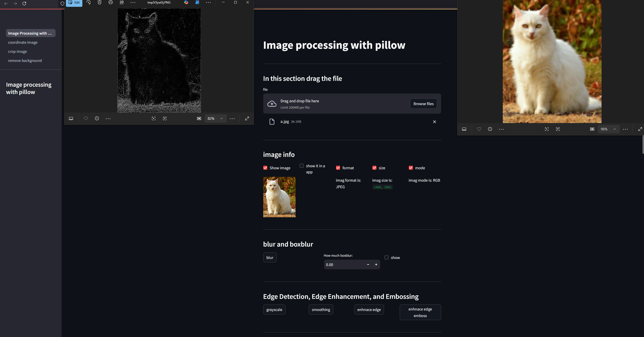Toggle filmstrip in the white cat Photos window

coord(464,129)
